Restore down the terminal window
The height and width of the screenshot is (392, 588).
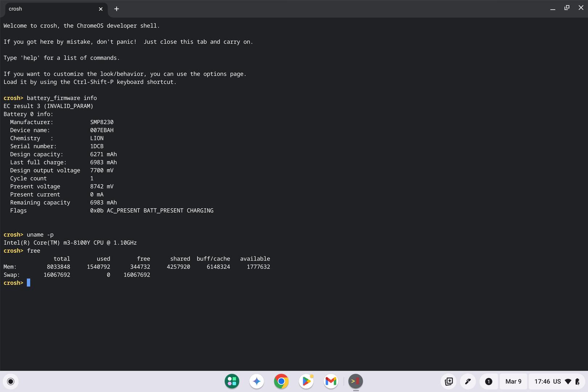567,8
